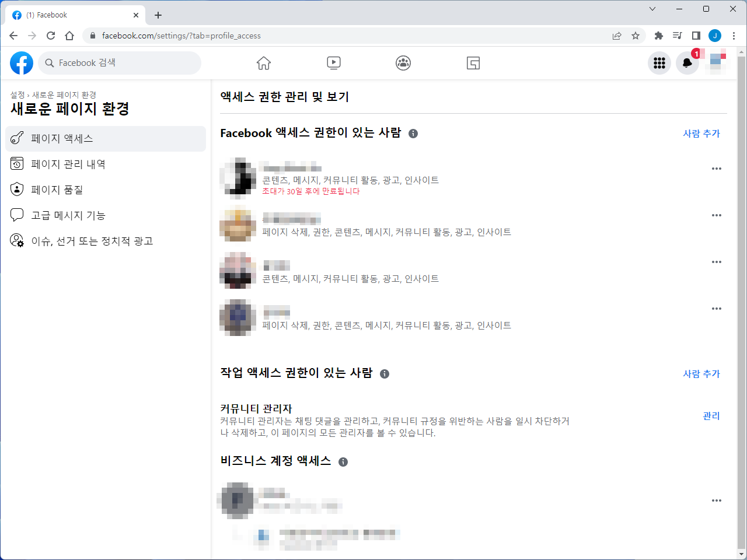Click 사람 추가 for Facebook access
This screenshot has width=747, height=560.
click(701, 134)
